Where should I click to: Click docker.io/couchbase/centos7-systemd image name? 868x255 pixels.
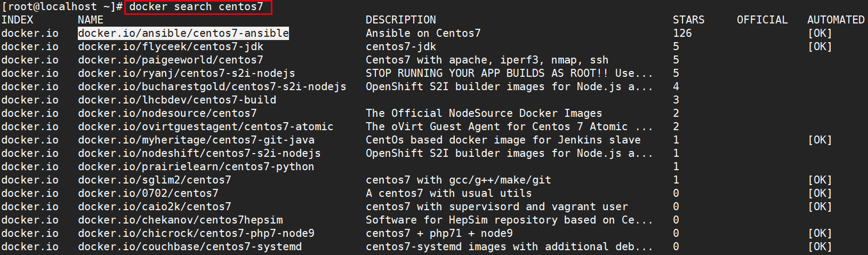click(x=190, y=246)
